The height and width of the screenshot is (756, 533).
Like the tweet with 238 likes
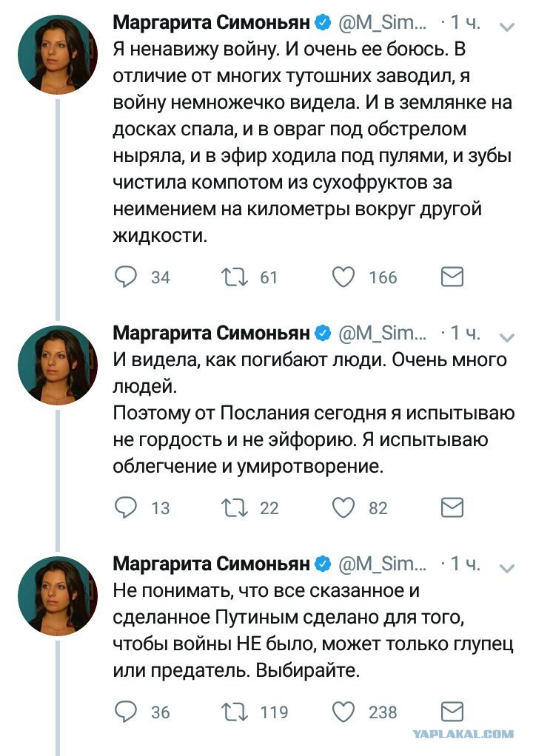click(x=343, y=712)
